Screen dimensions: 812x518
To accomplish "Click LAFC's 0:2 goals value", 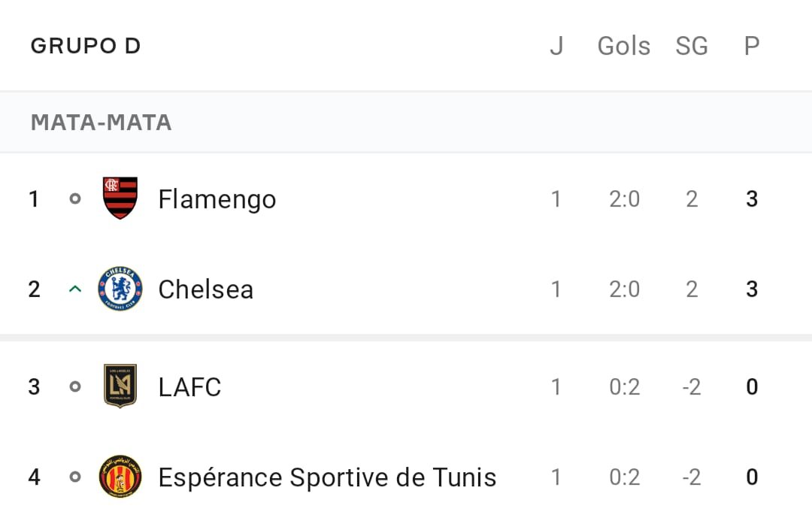I will coord(625,387).
